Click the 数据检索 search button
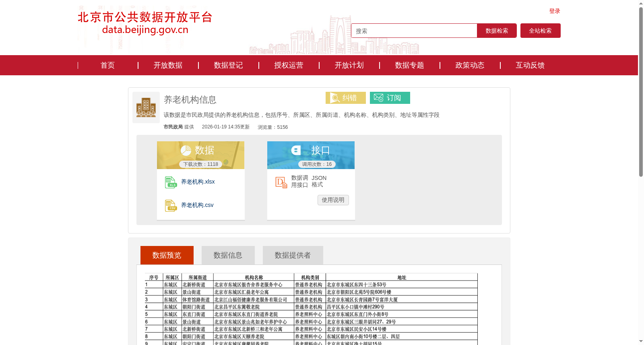This screenshot has width=644, height=345. 497,31
